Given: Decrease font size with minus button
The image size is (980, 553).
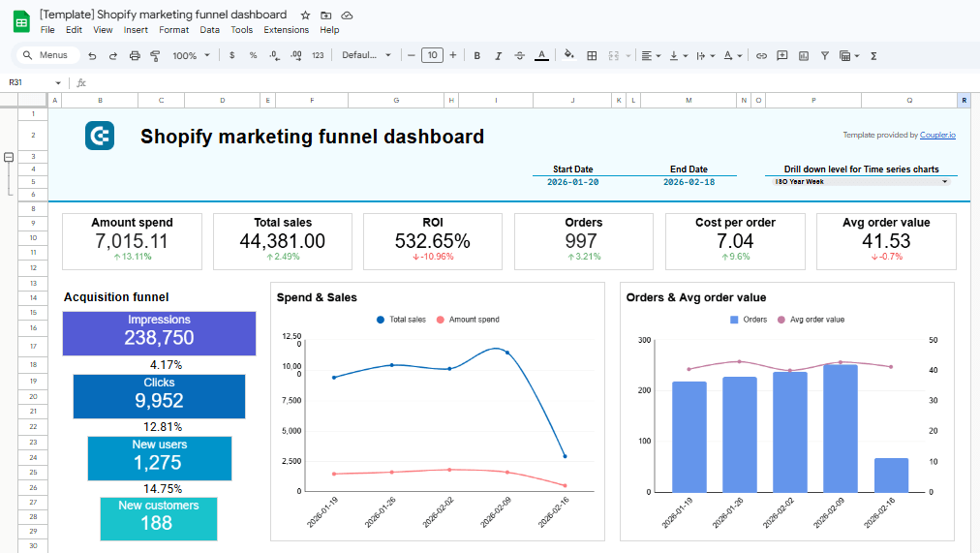Looking at the screenshot, I should pyautogui.click(x=412, y=55).
